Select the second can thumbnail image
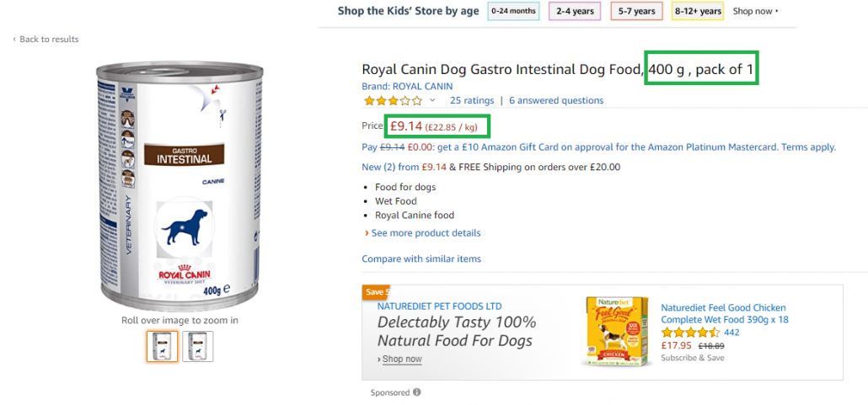 (x=198, y=346)
